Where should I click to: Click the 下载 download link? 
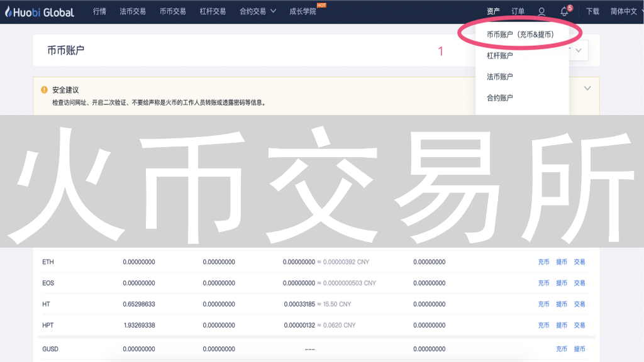pos(592,11)
